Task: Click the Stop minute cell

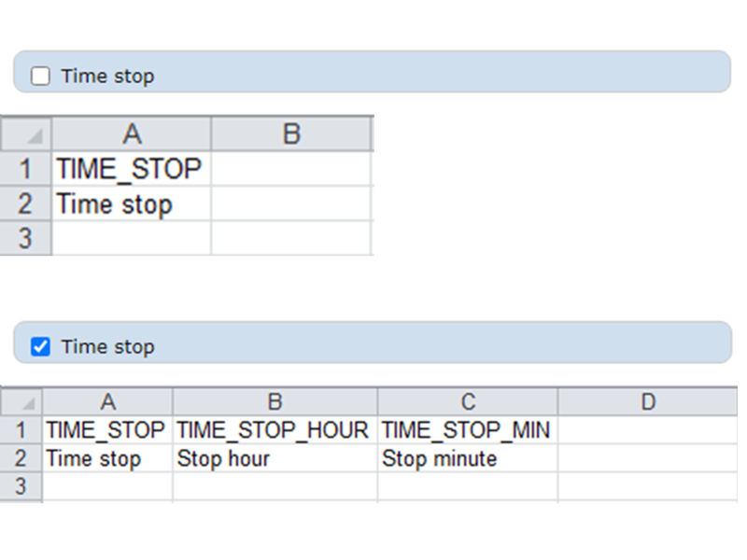Action: [468, 458]
